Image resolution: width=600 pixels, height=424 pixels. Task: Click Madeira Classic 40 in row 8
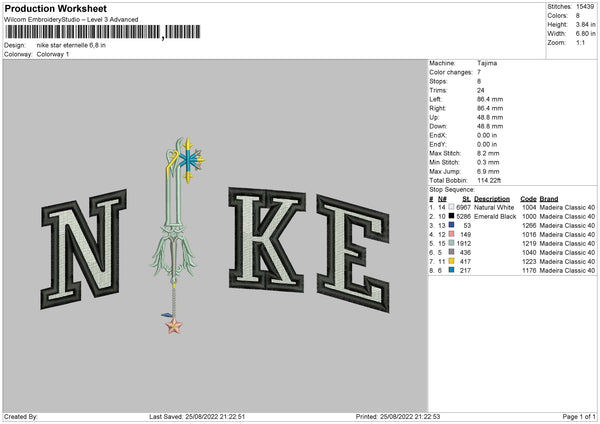(x=567, y=271)
